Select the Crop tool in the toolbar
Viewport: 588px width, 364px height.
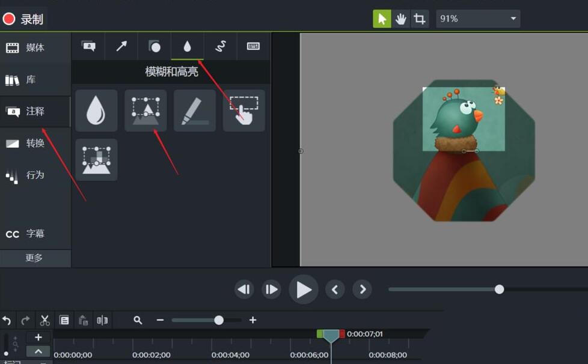coord(420,19)
